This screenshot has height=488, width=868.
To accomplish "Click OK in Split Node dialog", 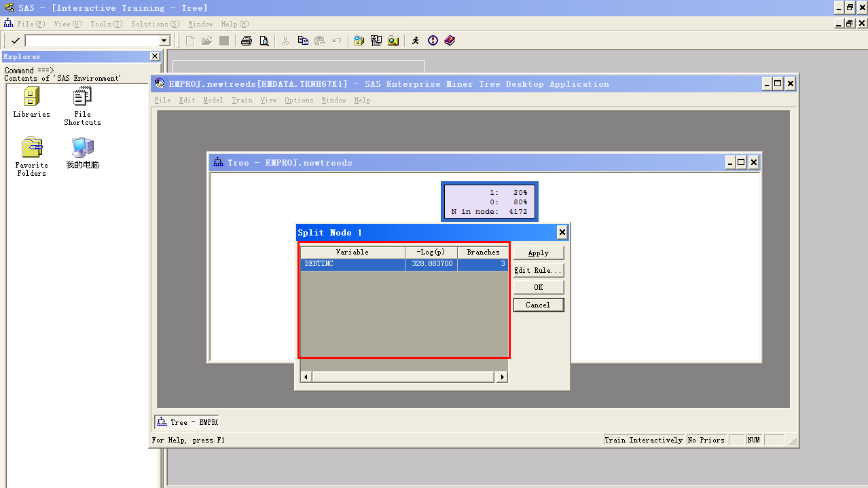I will (539, 287).
